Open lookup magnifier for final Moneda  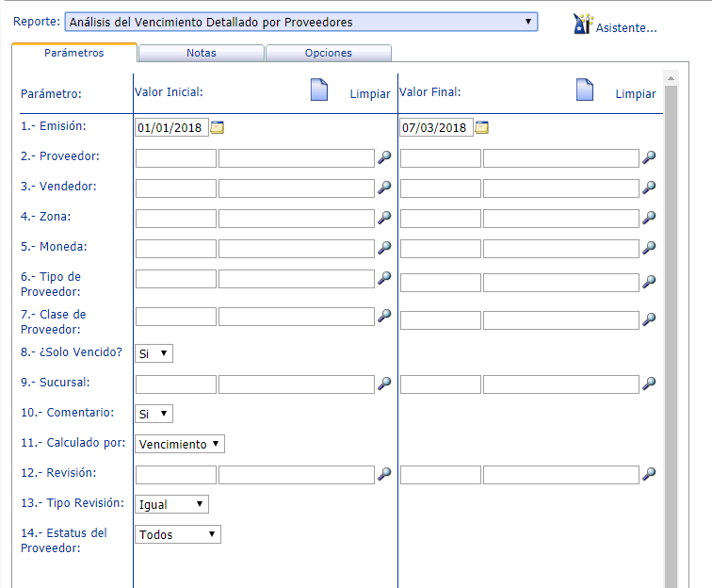649,249
